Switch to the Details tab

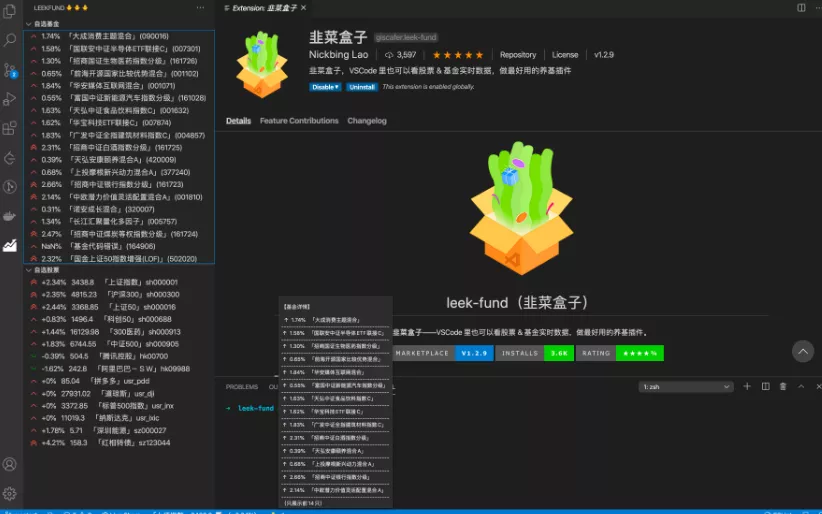point(239,121)
